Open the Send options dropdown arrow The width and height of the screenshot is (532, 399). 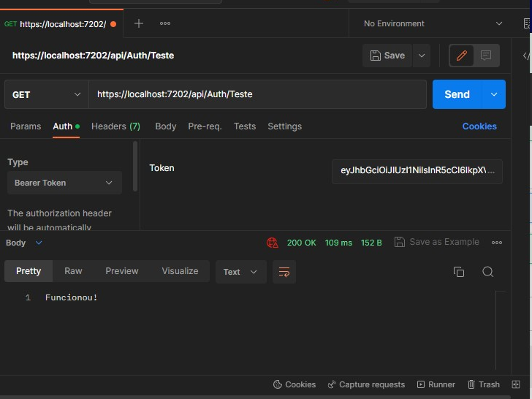pos(494,94)
